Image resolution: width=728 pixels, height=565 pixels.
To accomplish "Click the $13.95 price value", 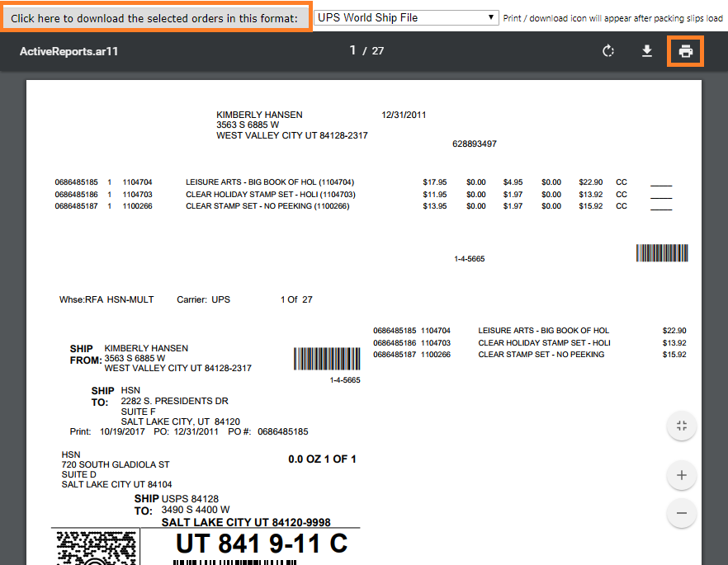I will coord(434,206).
